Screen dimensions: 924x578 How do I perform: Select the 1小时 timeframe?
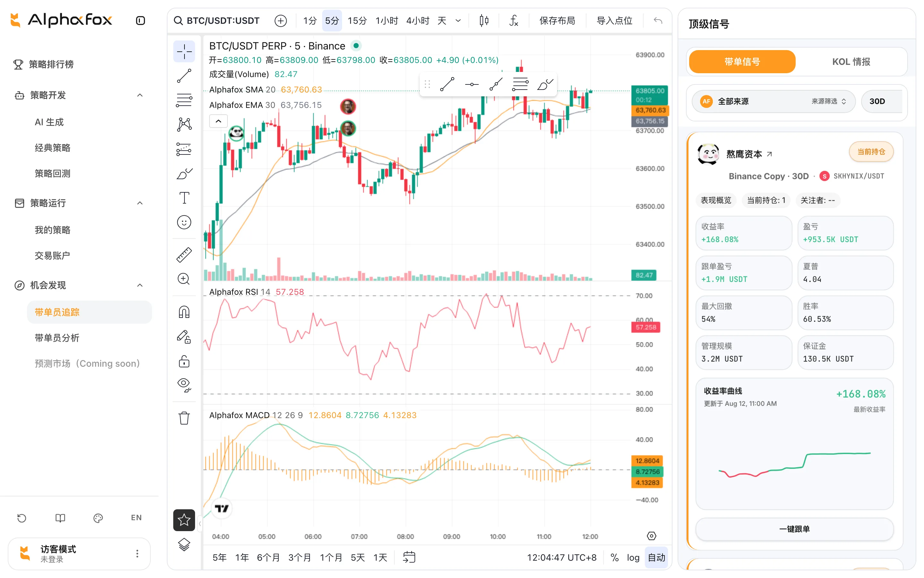[386, 21]
